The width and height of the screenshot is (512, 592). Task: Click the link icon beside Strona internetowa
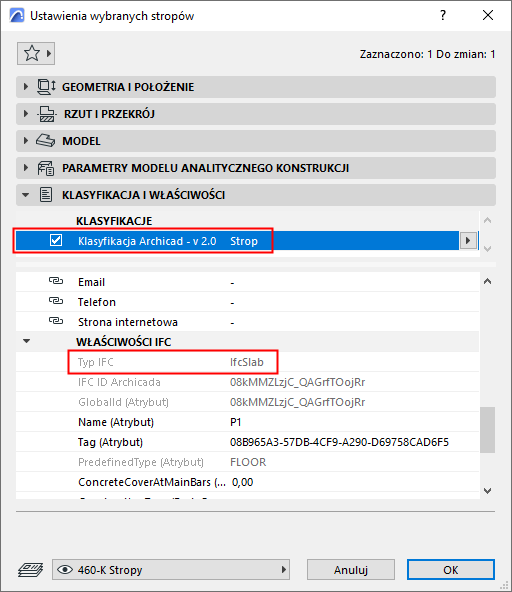(x=56, y=321)
